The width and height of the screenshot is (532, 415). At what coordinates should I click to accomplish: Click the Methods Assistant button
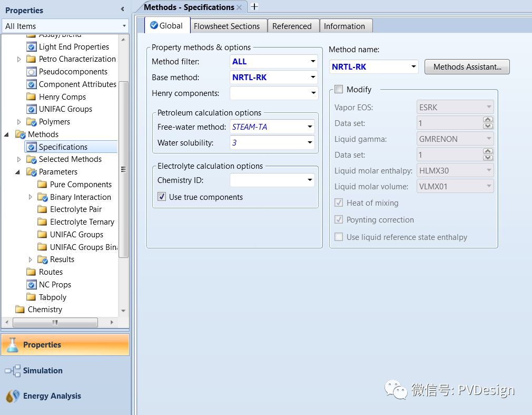(467, 67)
